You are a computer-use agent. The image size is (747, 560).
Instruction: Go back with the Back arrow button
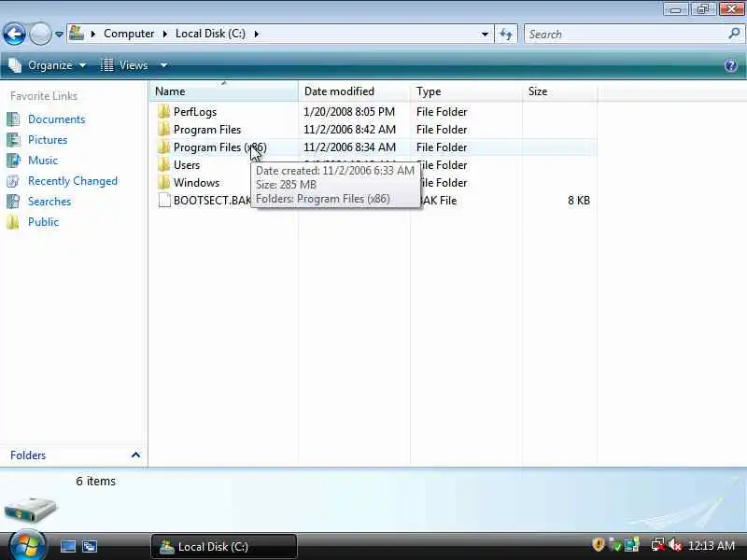14,34
